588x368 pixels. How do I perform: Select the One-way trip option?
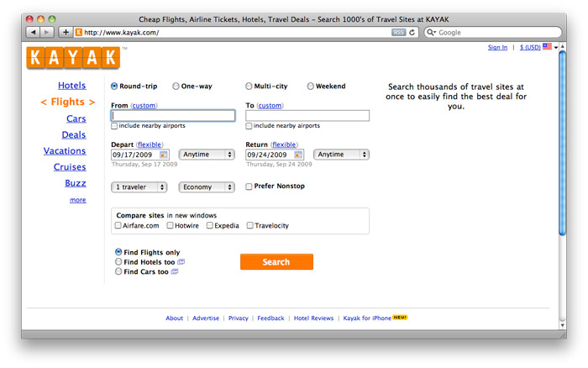pyautogui.click(x=176, y=86)
